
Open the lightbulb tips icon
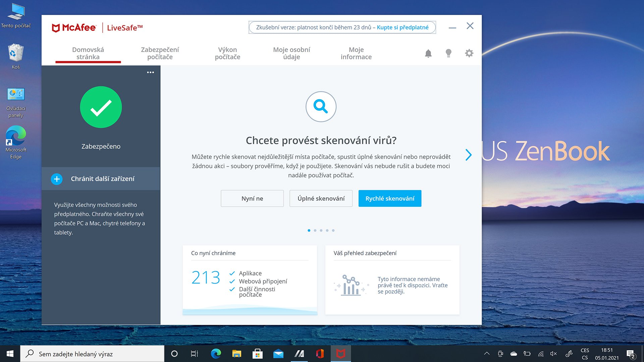(448, 53)
